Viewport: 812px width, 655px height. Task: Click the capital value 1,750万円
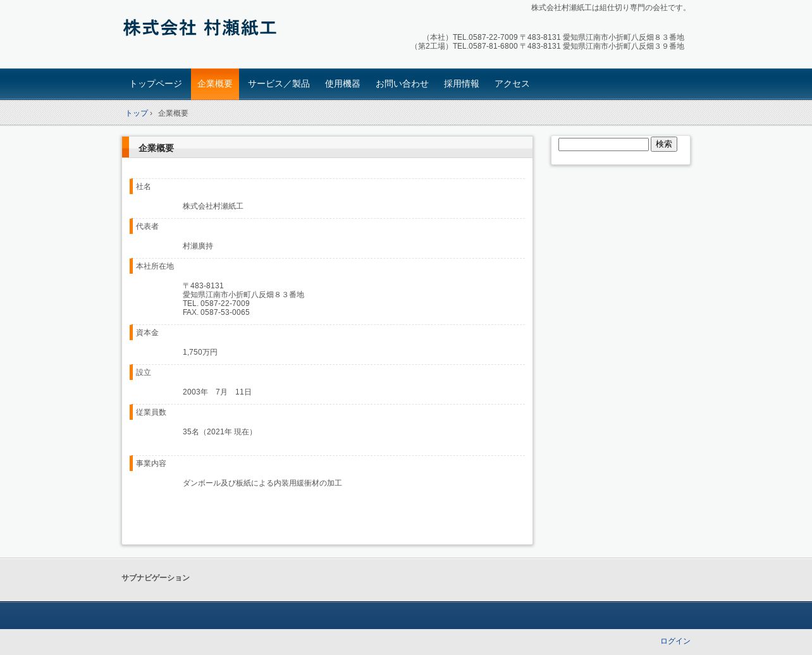click(200, 352)
